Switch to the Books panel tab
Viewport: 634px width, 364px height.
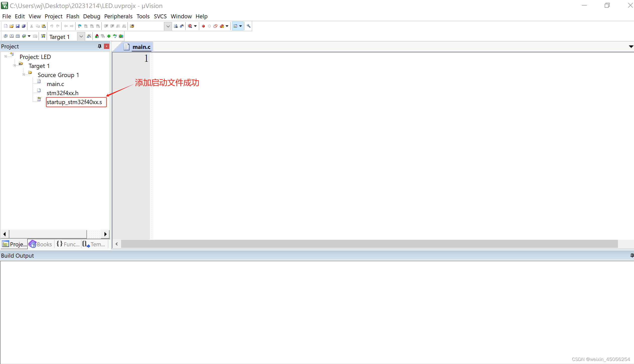tap(40, 244)
